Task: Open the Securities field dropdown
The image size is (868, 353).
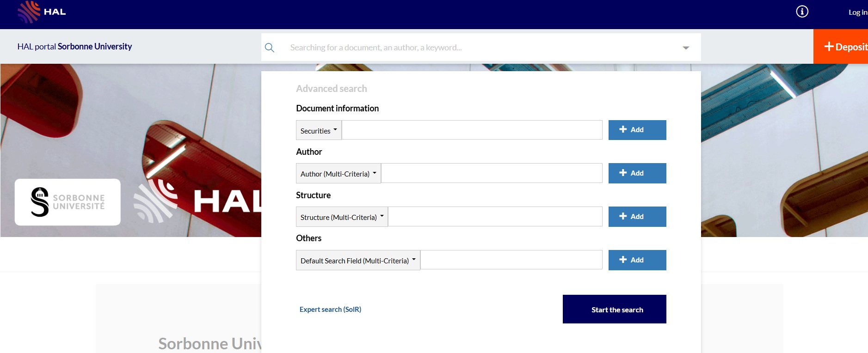Action: pyautogui.click(x=319, y=130)
